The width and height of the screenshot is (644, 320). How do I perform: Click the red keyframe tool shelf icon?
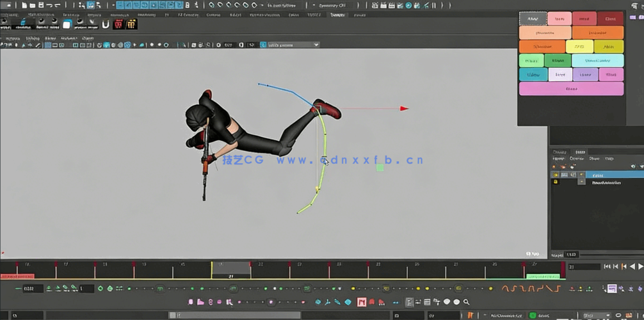(x=118, y=24)
